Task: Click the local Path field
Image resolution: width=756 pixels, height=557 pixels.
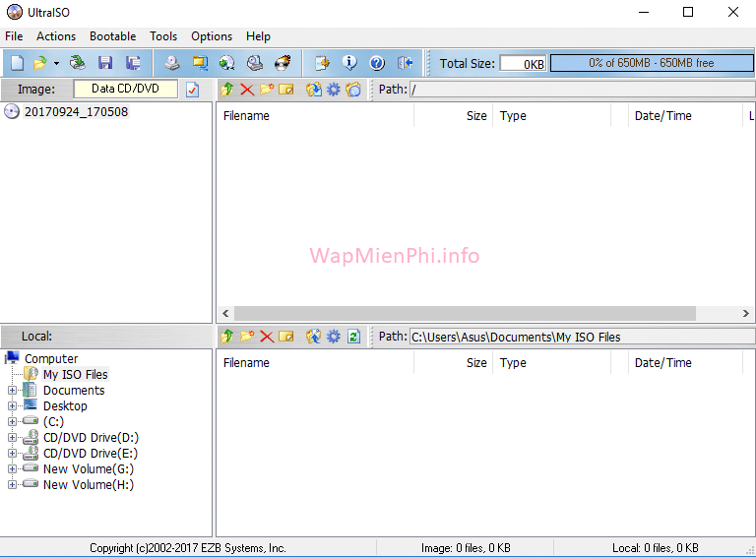Action: coord(583,337)
